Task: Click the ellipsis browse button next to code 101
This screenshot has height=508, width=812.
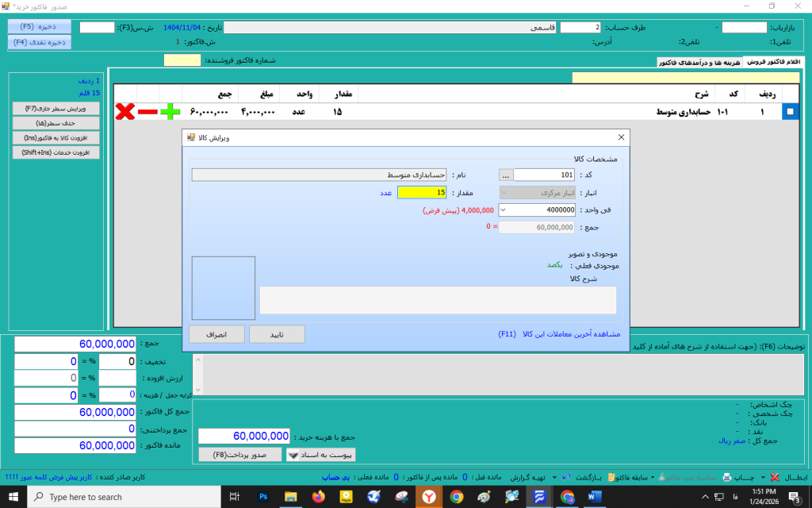Action: (506, 175)
